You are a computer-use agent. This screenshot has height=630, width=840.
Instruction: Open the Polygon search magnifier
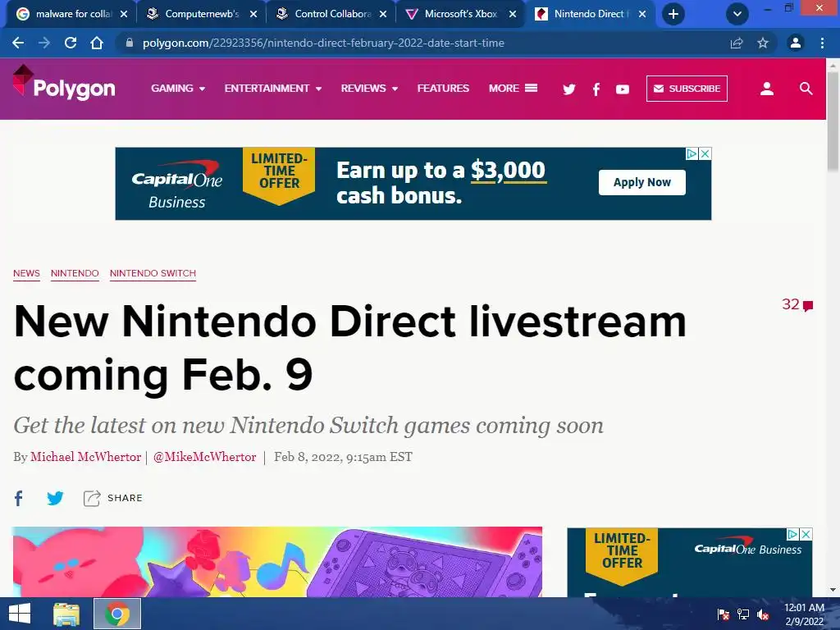(806, 89)
